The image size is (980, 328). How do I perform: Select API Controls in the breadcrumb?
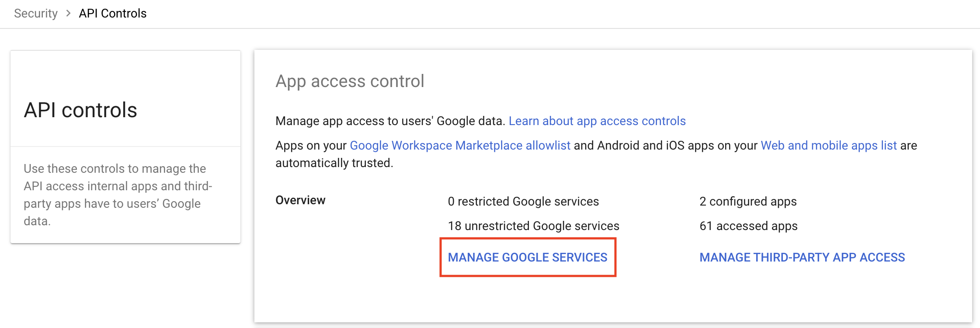click(x=112, y=13)
